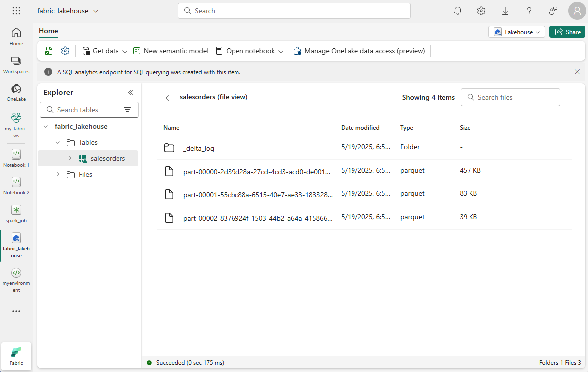Select Tables folder in Explorer
588x372 pixels.
click(x=88, y=142)
